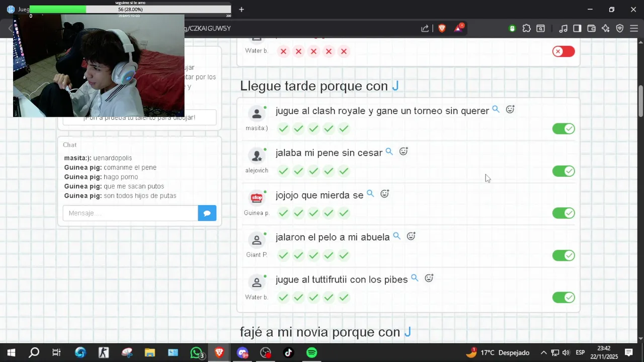The width and height of the screenshot is (644, 362).
Task: Click search icon next to 'jalaron el pelo a mi abuela'
Action: [x=396, y=236]
